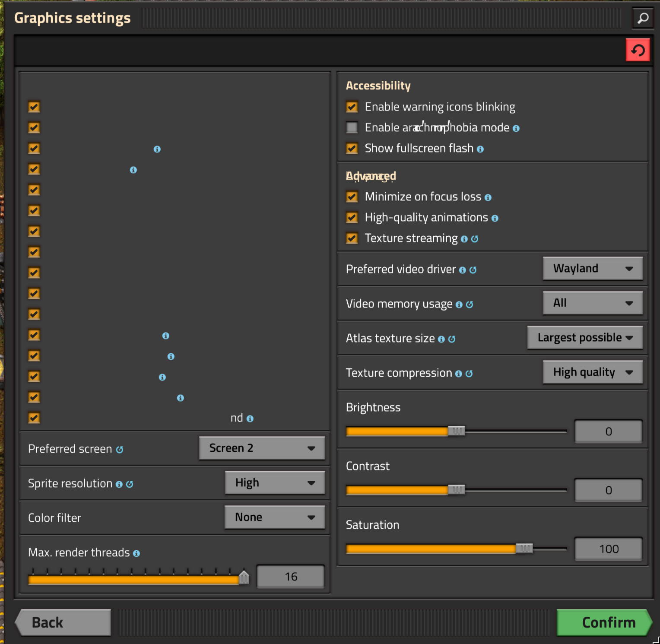Focus render threads value field showing 16

pyautogui.click(x=291, y=577)
